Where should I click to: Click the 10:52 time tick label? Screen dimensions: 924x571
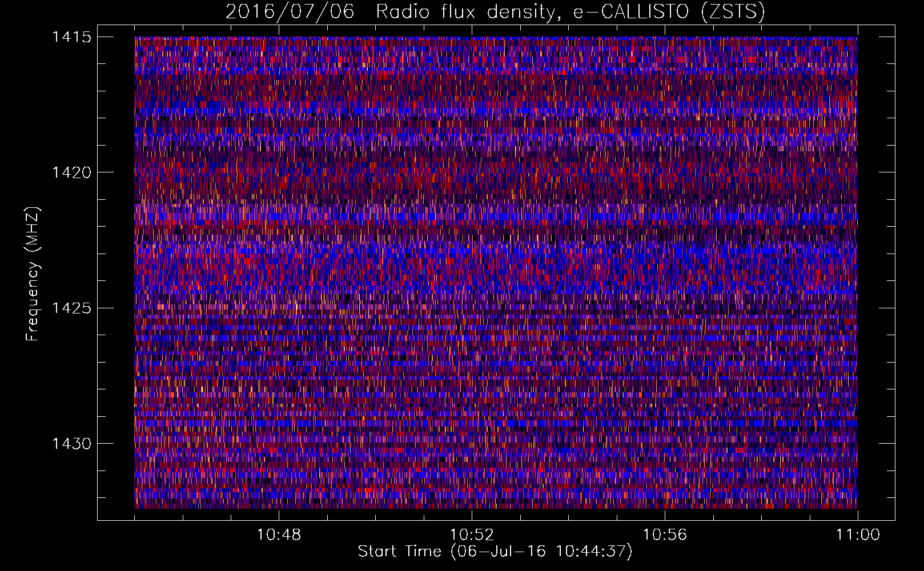tap(472, 535)
